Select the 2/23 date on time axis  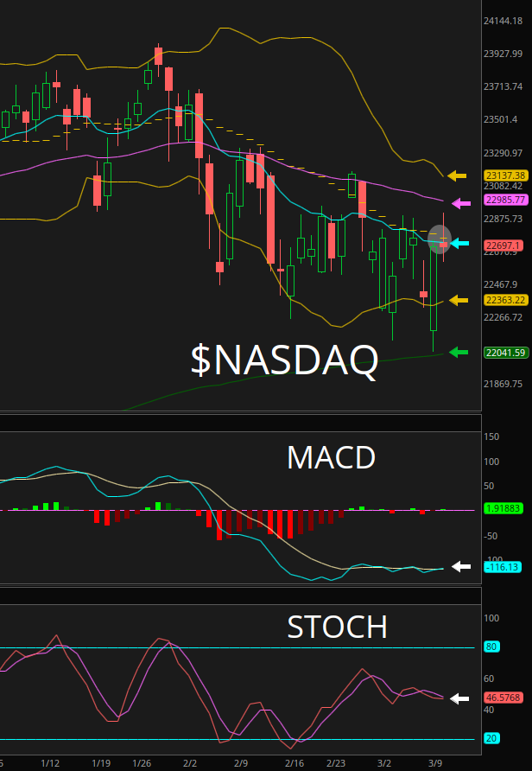336,763
